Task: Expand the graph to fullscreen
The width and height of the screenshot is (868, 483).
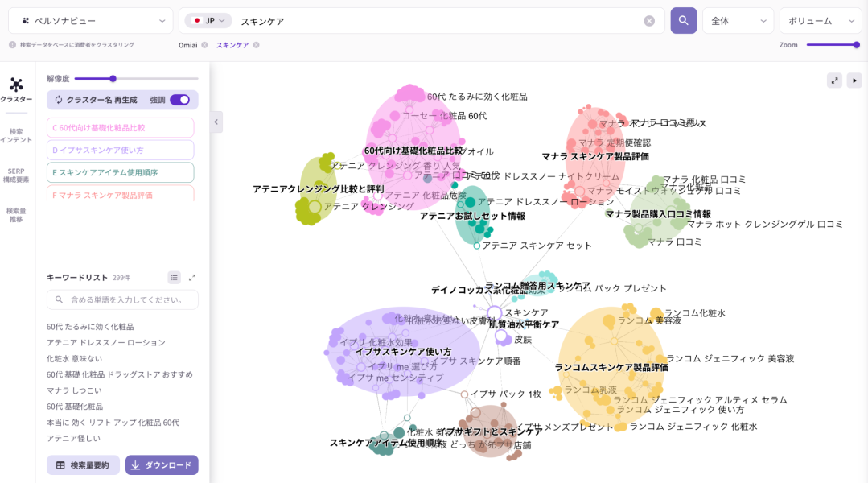Action: point(834,80)
